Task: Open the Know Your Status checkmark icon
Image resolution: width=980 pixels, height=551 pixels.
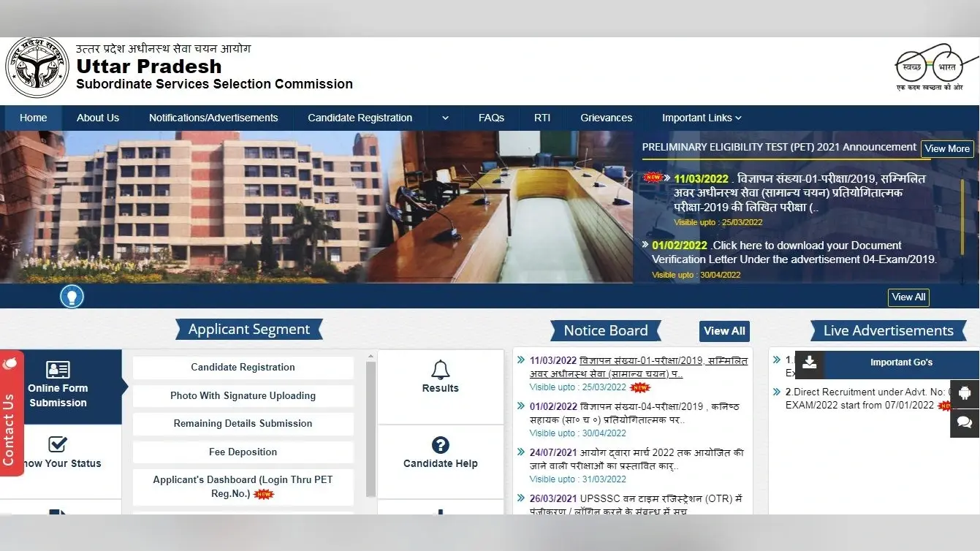Action: pos(58,444)
